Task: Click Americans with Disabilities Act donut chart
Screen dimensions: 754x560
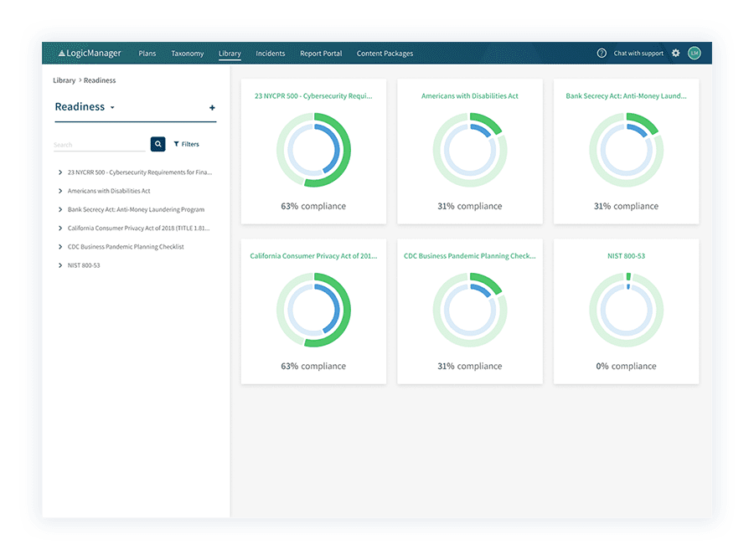Action: tap(470, 150)
